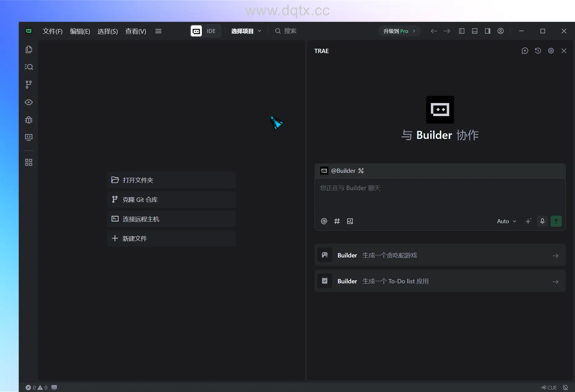Select the 生成一个贪吃蛇游戏 suggestion
The height and width of the screenshot is (392, 575).
440,255
